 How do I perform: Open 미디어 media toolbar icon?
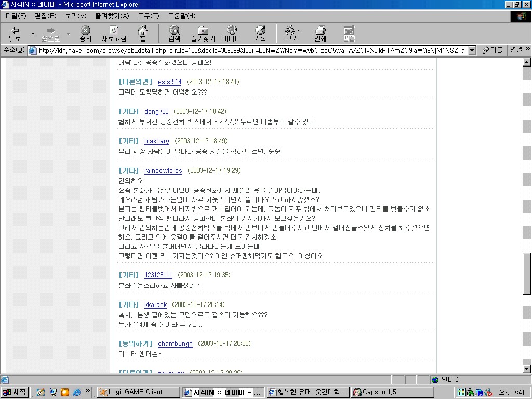point(231,34)
